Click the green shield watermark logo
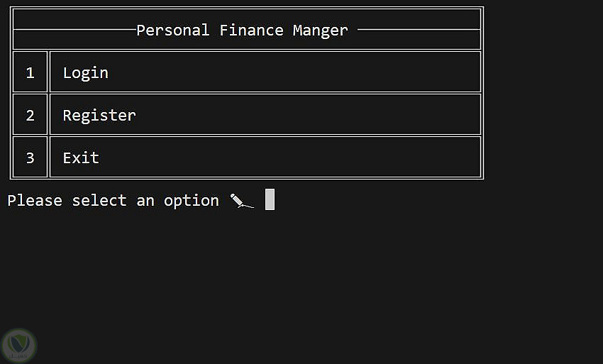This screenshot has height=364, width=603. coord(18,346)
